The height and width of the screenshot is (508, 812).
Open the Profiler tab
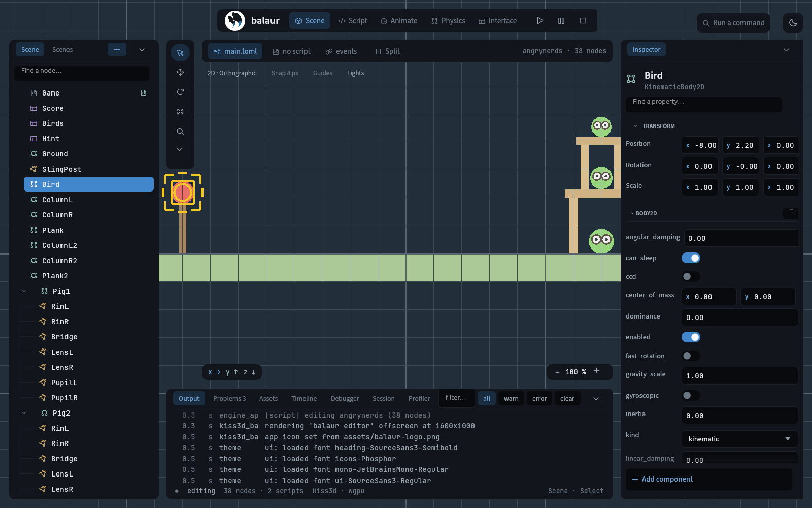coord(419,399)
